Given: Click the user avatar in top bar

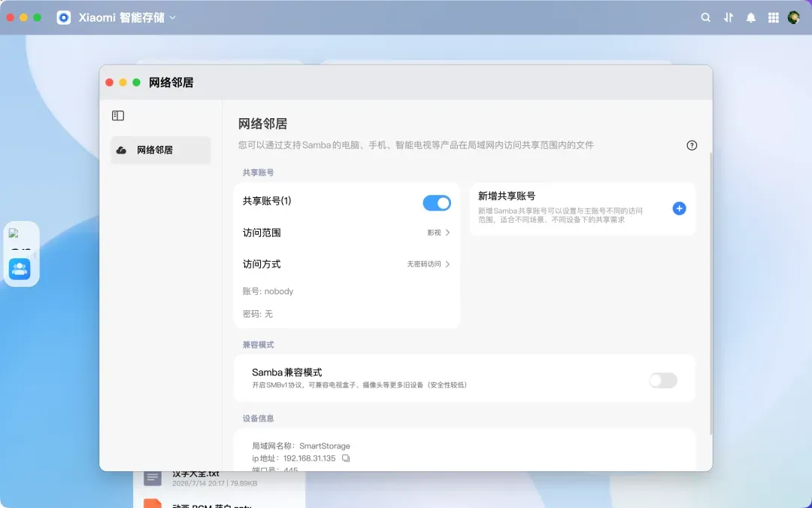Looking at the screenshot, I should pos(793,17).
